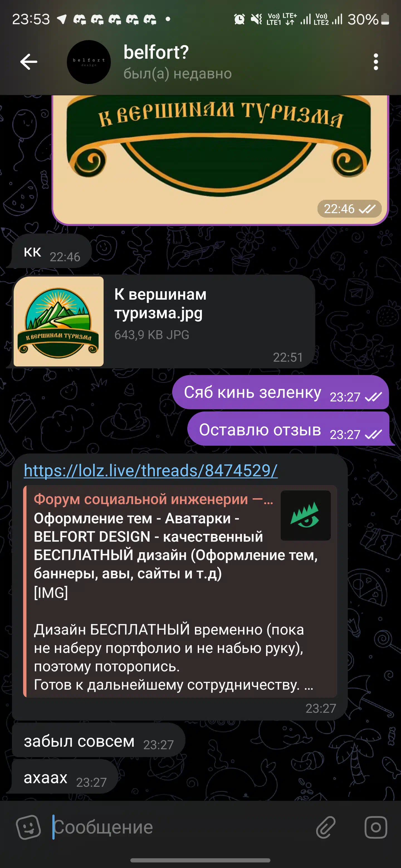Open the lolz.live/threads/8474529 link
The image size is (401, 868).
tap(150, 470)
